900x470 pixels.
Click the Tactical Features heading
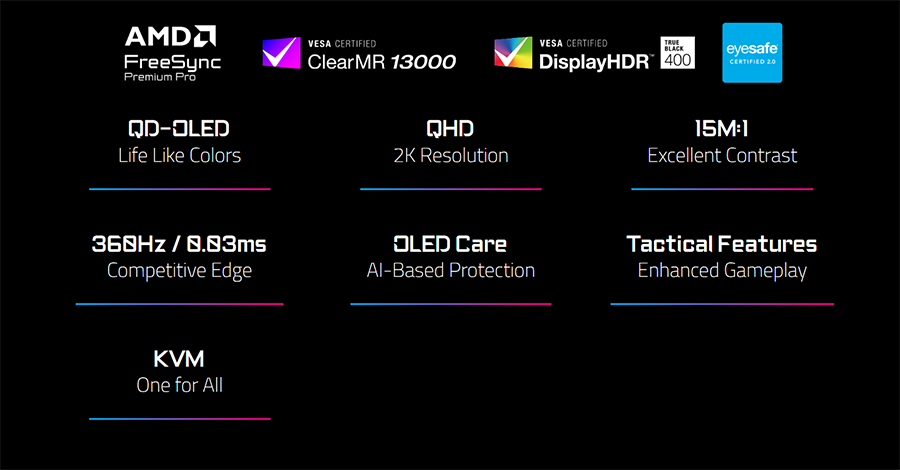[722, 244]
